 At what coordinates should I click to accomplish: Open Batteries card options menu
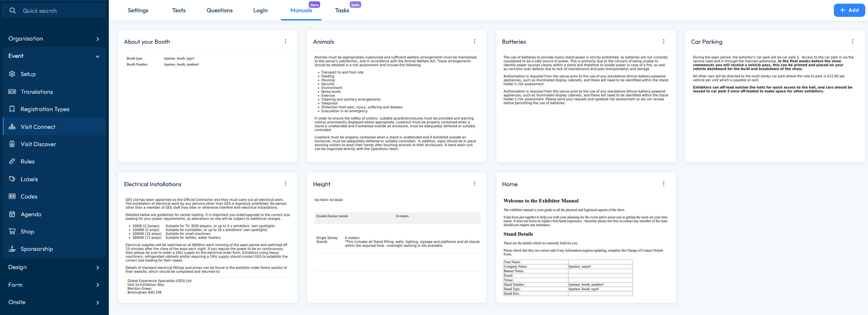[x=664, y=41]
